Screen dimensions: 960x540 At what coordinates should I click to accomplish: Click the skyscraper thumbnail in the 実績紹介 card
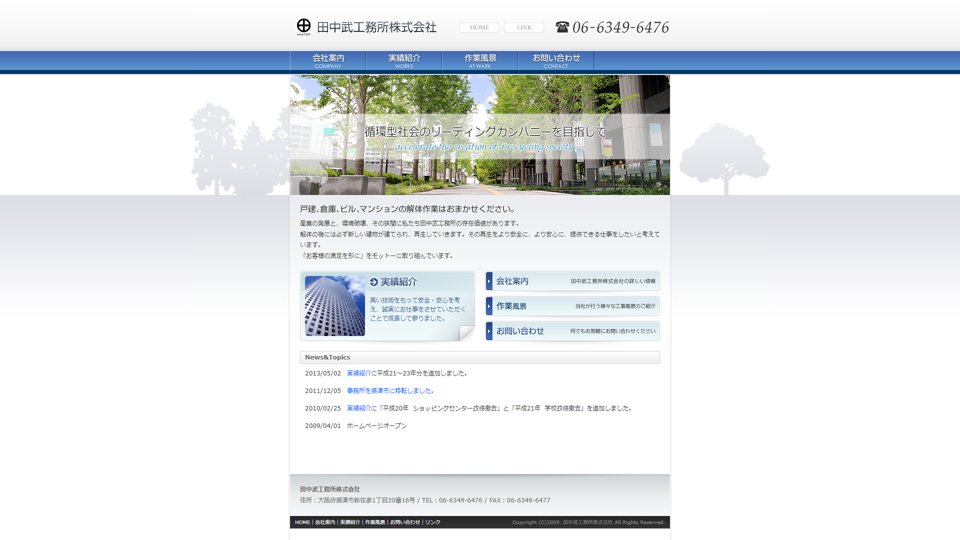tap(335, 306)
